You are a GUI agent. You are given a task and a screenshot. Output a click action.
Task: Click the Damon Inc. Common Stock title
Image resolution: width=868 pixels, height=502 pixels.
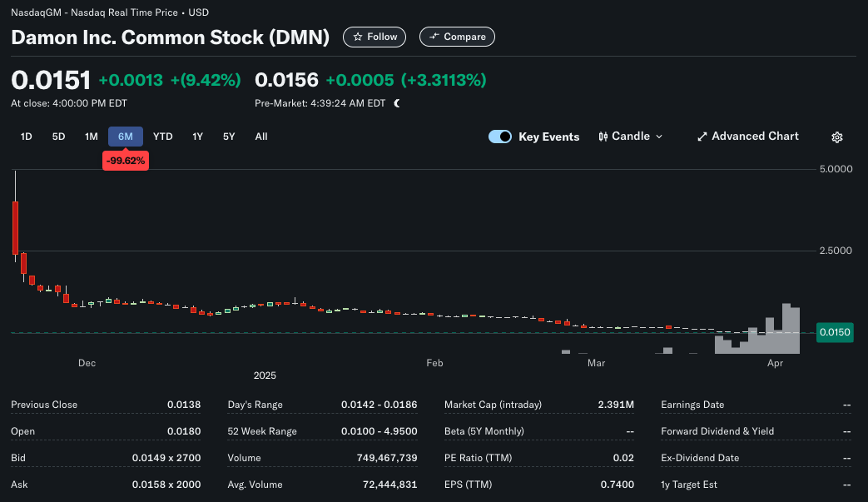170,37
